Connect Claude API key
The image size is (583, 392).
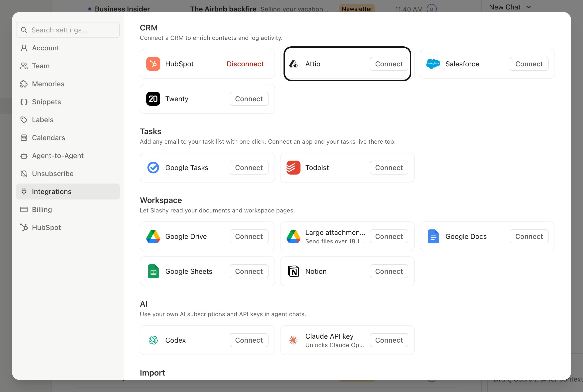pyautogui.click(x=389, y=340)
